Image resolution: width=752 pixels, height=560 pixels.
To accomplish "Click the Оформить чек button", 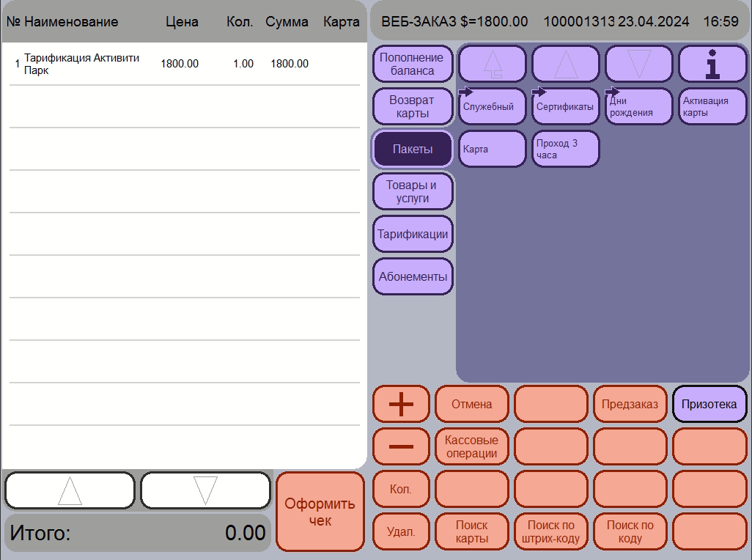I will pyautogui.click(x=320, y=512).
